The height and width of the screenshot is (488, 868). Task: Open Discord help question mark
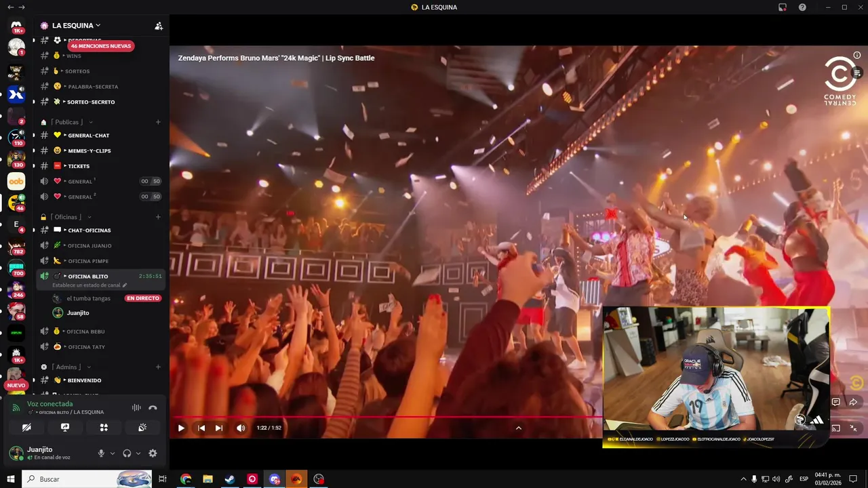pos(802,7)
